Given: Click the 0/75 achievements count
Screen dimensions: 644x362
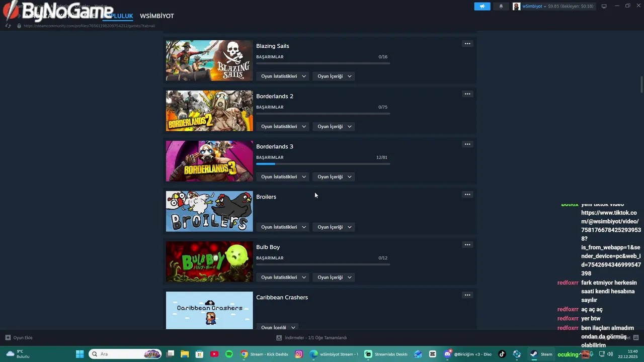Looking at the screenshot, I should point(383,107).
